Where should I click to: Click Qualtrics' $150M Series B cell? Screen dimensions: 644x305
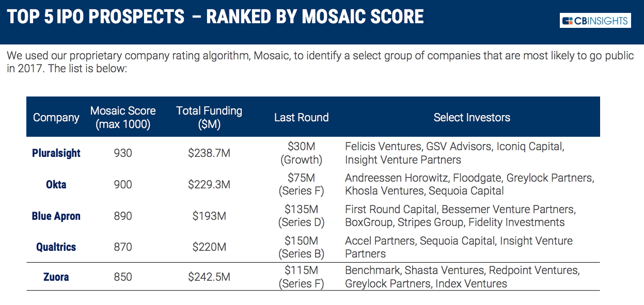pos(301,247)
